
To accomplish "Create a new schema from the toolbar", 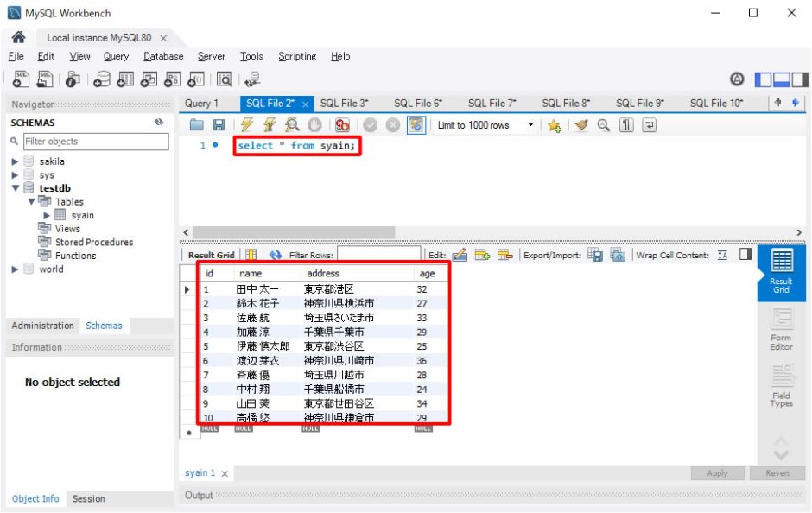I will pos(102,77).
